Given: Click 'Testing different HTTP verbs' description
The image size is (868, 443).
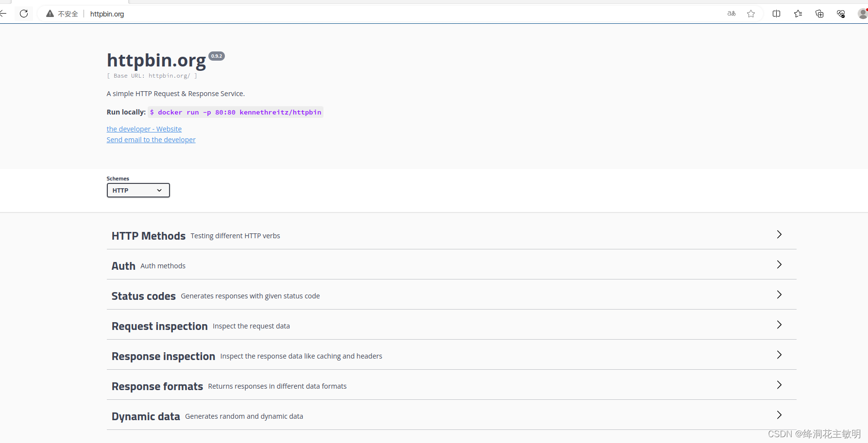Looking at the screenshot, I should click(x=235, y=236).
